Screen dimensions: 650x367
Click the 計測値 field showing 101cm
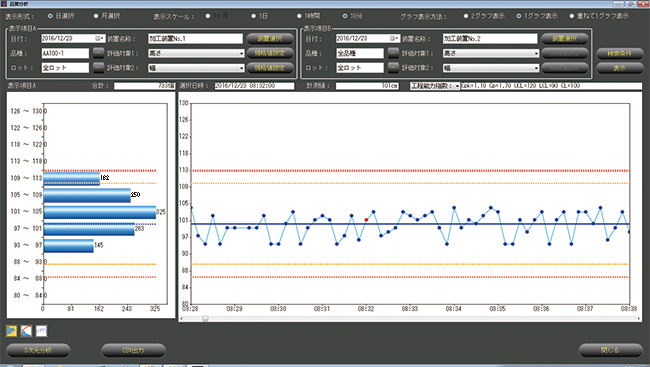(367, 86)
